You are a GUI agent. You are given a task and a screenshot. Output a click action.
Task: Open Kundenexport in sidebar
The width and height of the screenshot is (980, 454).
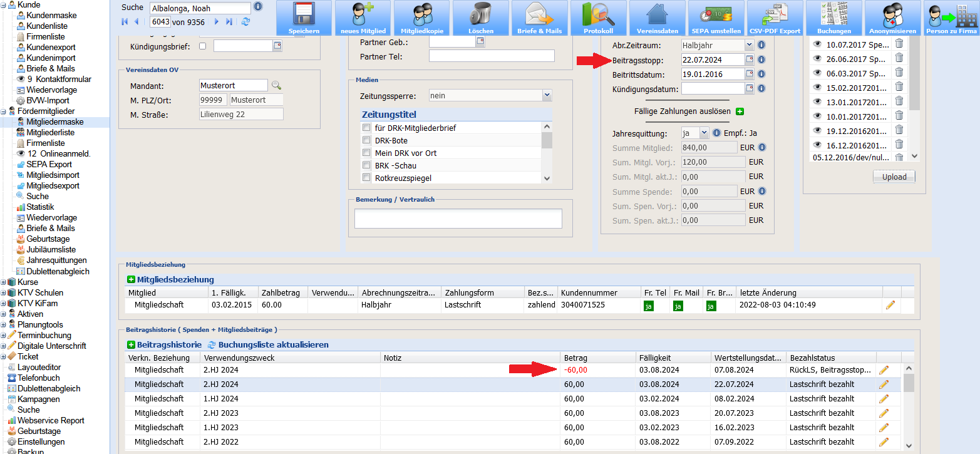(x=51, y=47)
